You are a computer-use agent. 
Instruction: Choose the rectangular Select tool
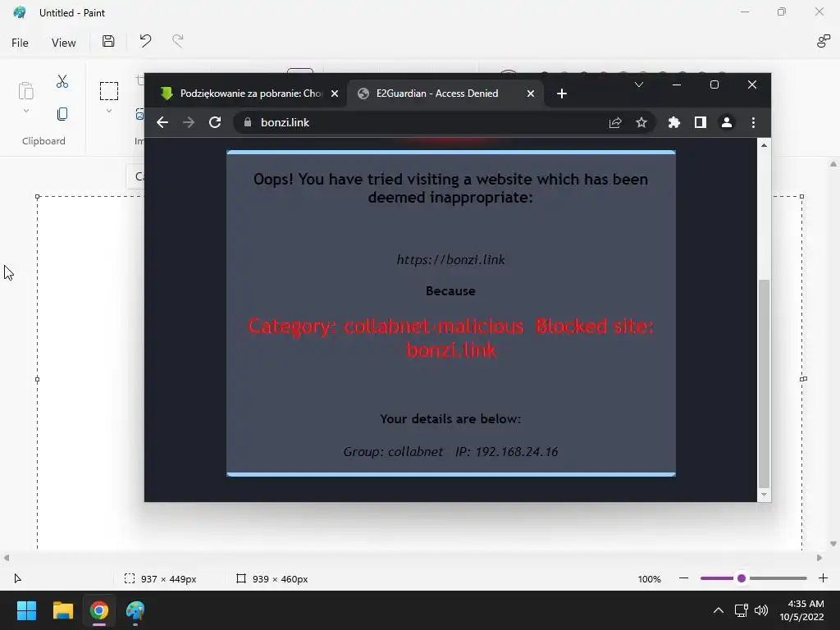[x=109, y=91]
